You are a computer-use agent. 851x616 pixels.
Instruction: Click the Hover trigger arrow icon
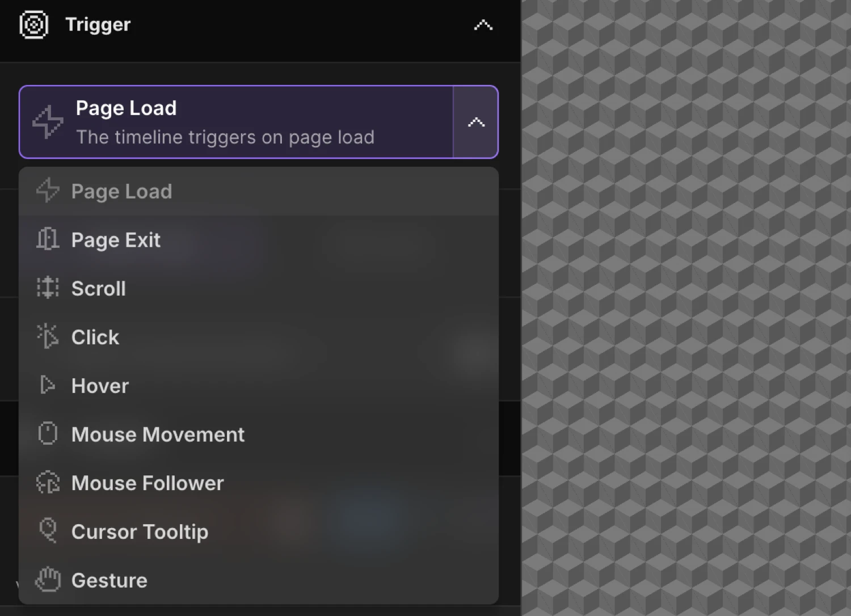coord(48,385)
